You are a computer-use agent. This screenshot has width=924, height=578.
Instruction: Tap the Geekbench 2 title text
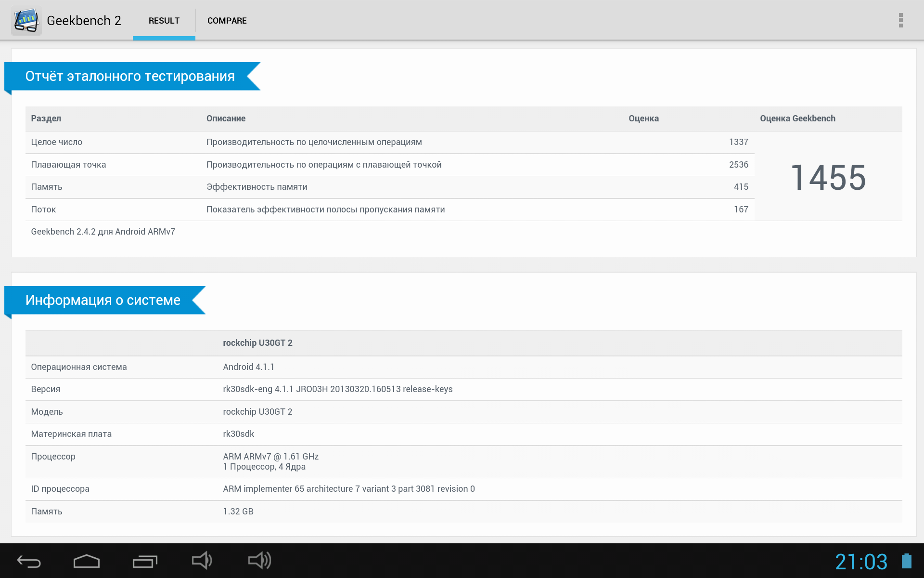coord(84,21)
